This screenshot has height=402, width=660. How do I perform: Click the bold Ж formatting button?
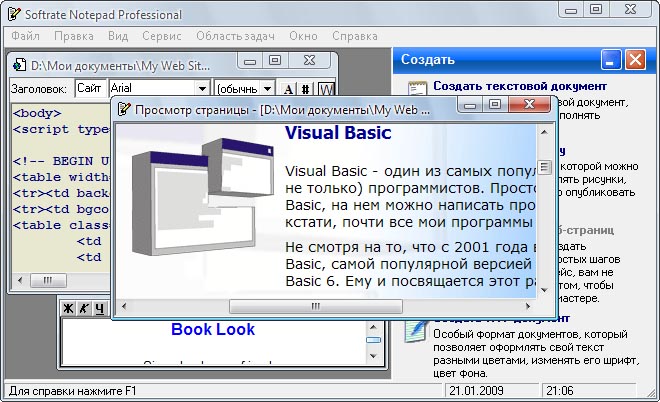(x=70, y=308)
